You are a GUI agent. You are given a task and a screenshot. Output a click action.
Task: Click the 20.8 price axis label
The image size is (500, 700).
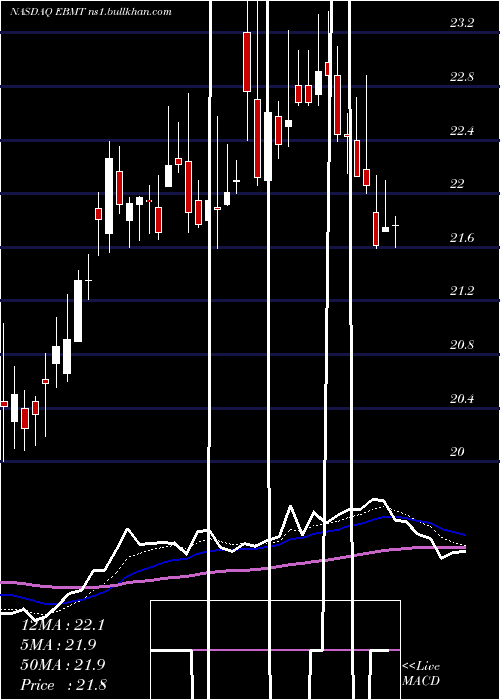462,345
